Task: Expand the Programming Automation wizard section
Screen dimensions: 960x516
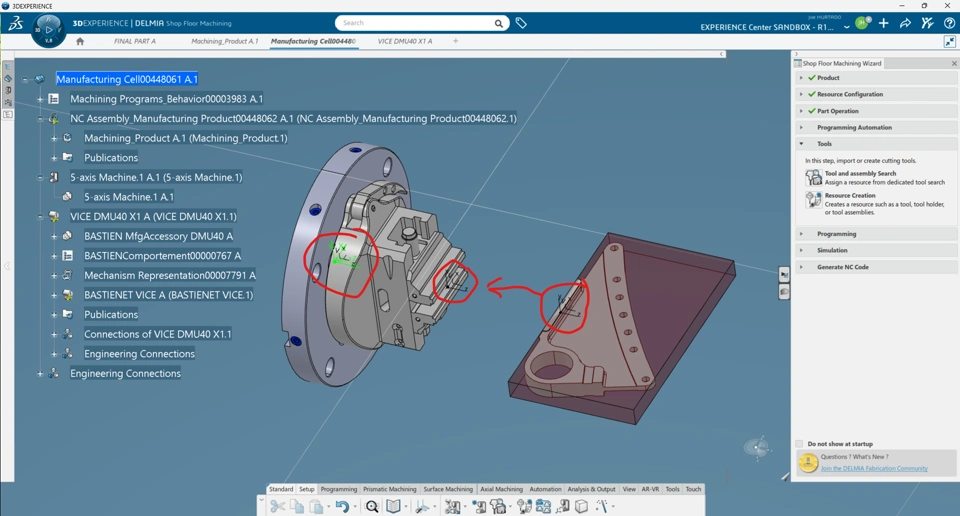Action: point(801,127)
